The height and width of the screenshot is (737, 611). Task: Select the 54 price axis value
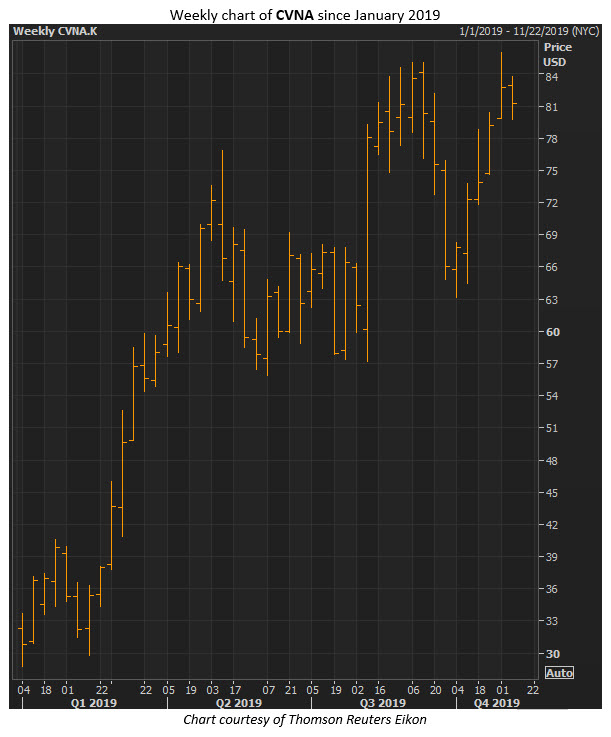[x=551, y=396]
